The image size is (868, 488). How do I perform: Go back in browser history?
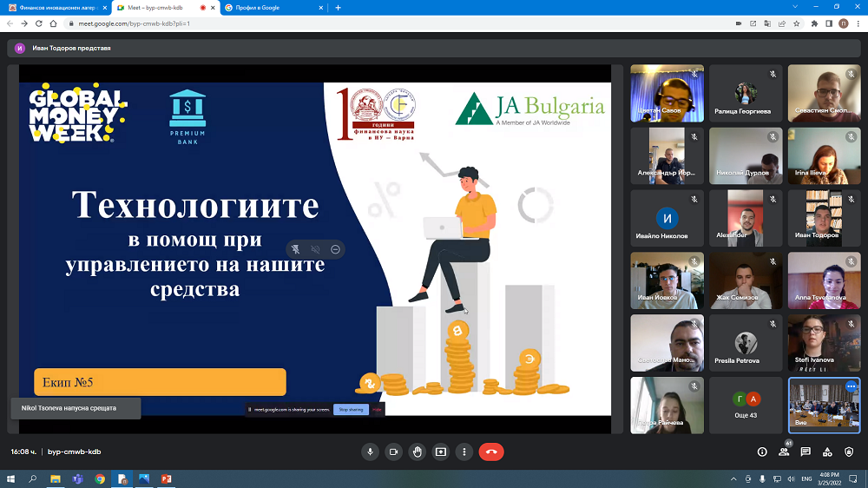pos(10,23)
